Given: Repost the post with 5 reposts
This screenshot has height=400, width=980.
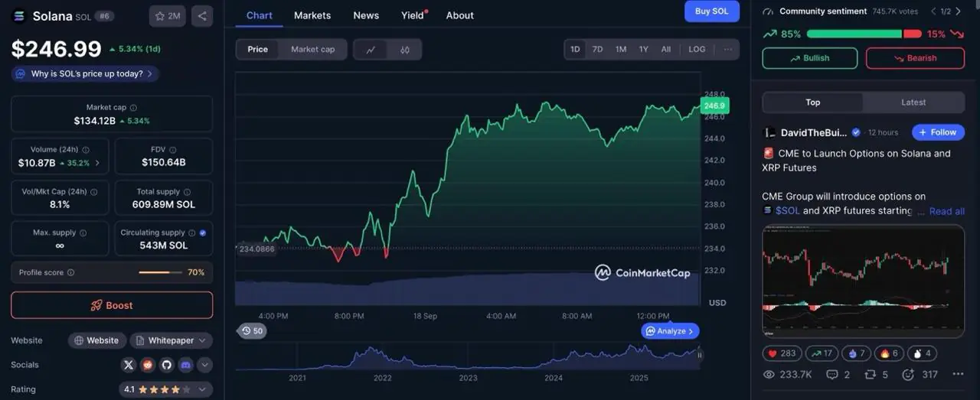Looking at the screenshot, I should (x=877, y=375).
